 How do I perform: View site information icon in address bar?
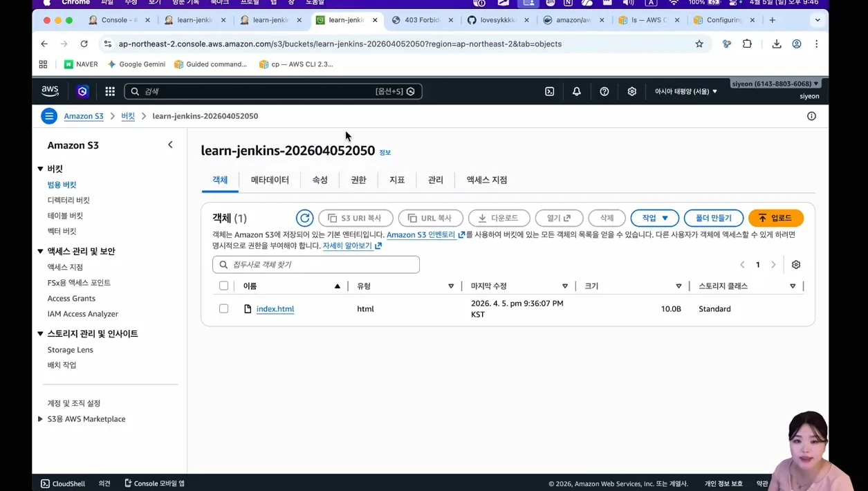(x=107, y=44)
